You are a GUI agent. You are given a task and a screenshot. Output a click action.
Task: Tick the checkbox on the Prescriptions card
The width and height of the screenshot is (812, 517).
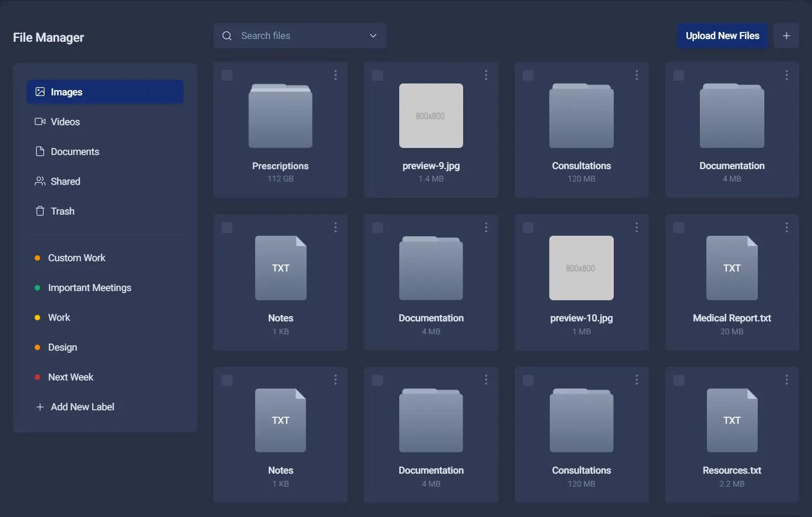click(x=227, y=75)
